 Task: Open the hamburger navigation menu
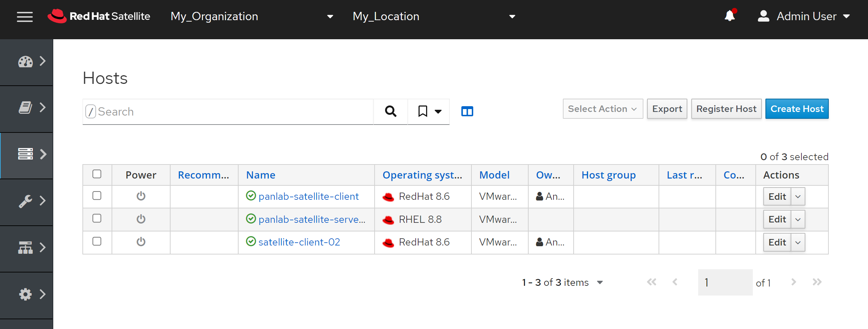click(24, 17)
